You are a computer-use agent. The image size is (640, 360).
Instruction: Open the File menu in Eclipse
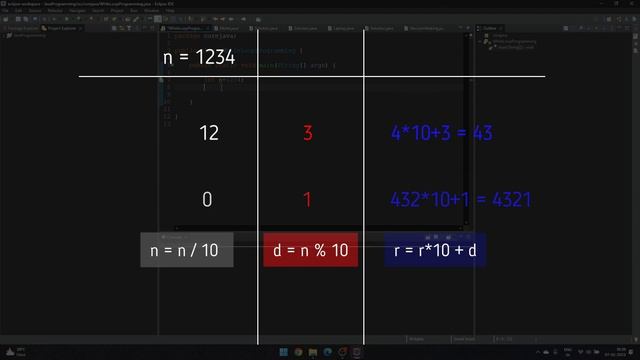pos(5,11)
